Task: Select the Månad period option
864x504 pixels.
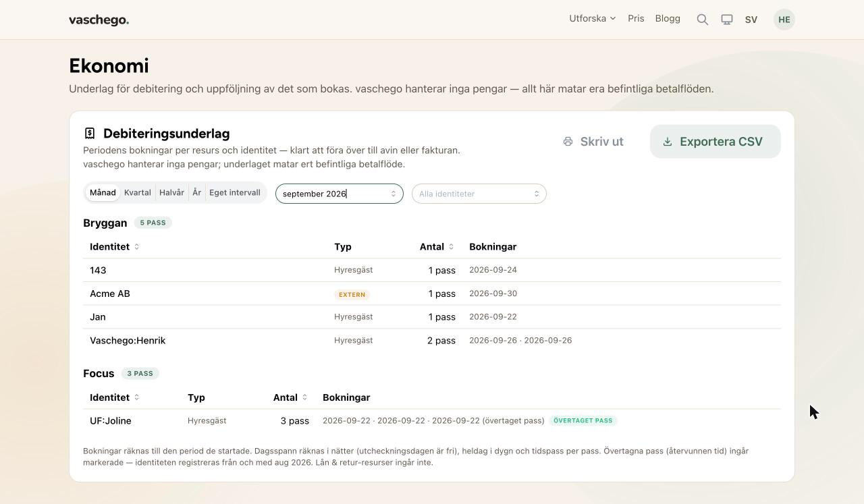Action: click(x=103, y=193)
